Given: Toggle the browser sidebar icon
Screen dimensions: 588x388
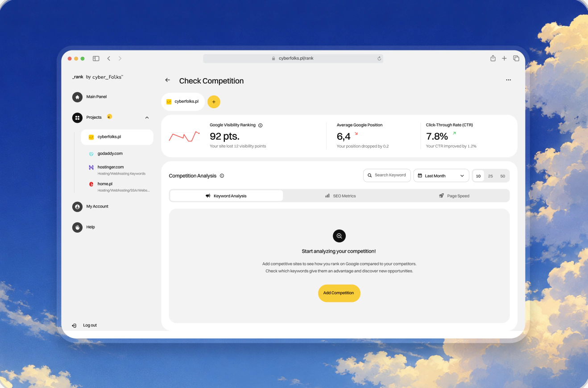Looking at the screenshot, I should click(x=96, y=58).
